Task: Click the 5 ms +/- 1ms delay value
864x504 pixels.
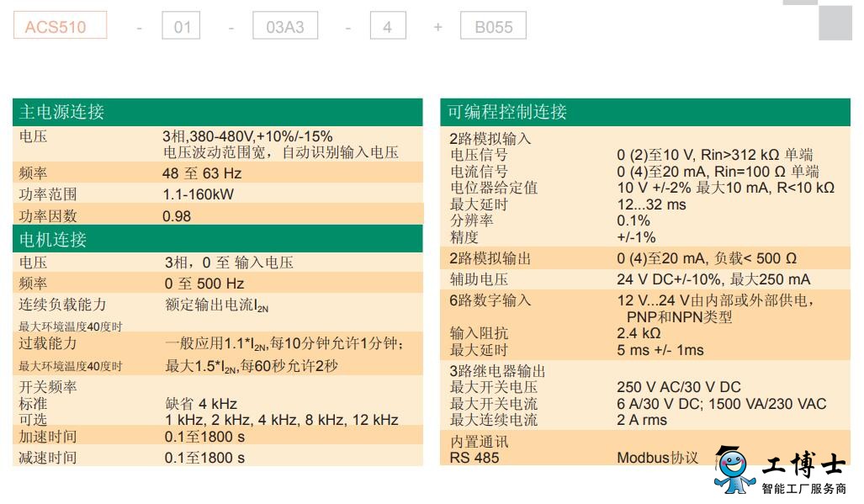Action: 660,350
